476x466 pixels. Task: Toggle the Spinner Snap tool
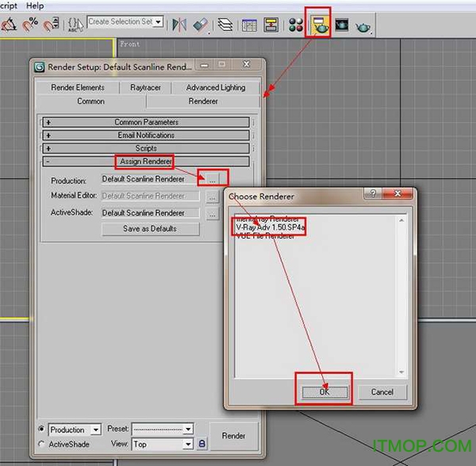(51, 25)
